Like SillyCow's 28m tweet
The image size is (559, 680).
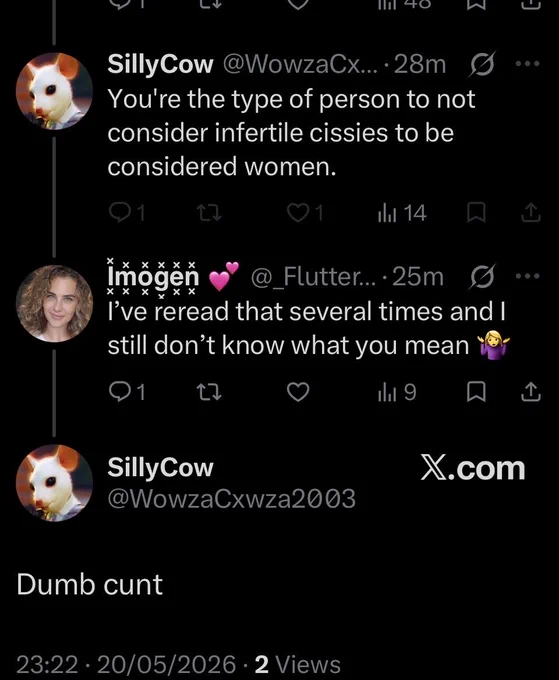[x=305, y=213]
